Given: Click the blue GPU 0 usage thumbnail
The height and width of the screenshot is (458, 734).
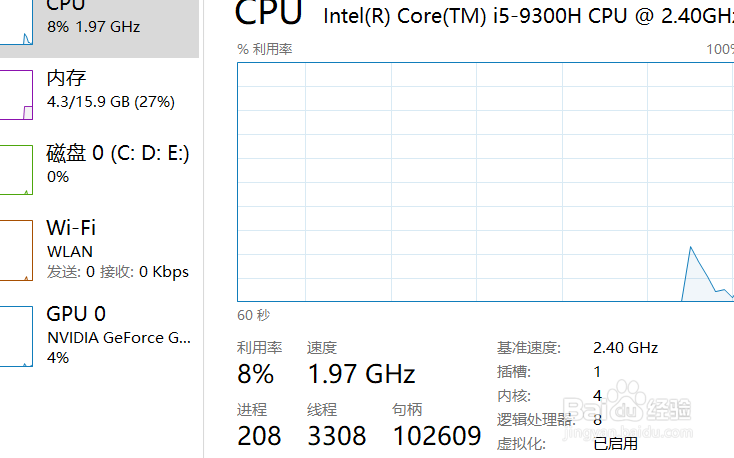Looking at the screenshot, I should coord(16,336).
